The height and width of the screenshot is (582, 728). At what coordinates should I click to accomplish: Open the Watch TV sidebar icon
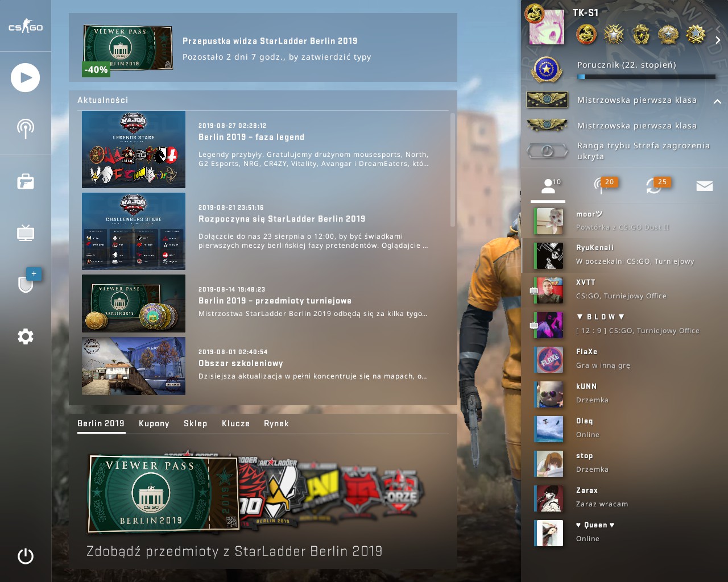pyautogui.click(x=26, y=232)
